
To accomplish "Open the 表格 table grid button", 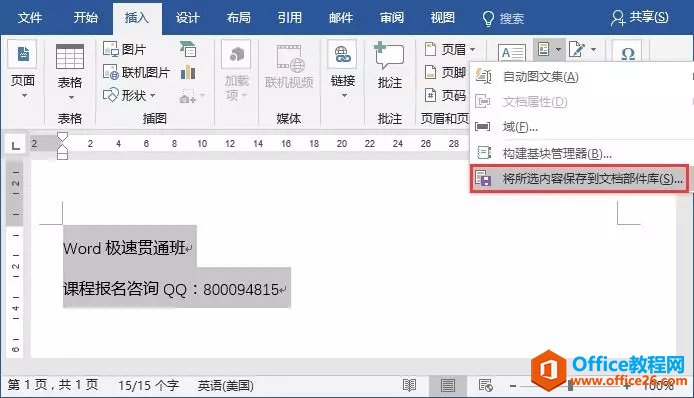I will point(70,72).
